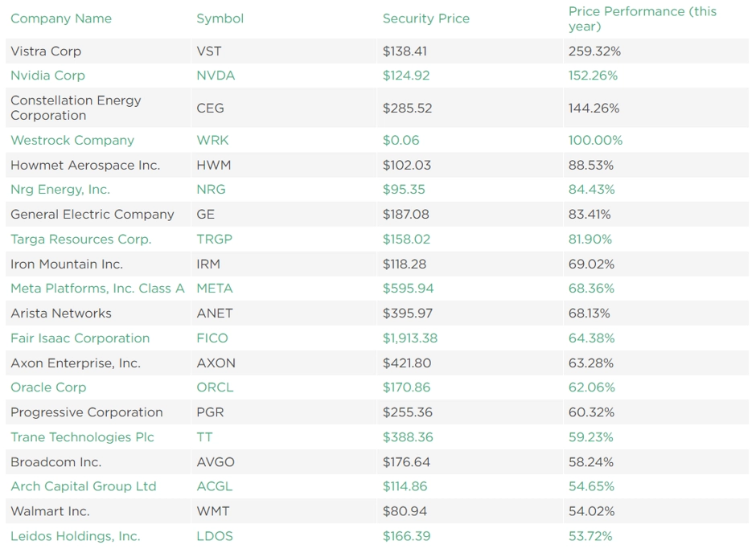The height and width of the screenshot is (549, 756).
Task: Open the Nvidia Corp link
Action: click(47, 76)
